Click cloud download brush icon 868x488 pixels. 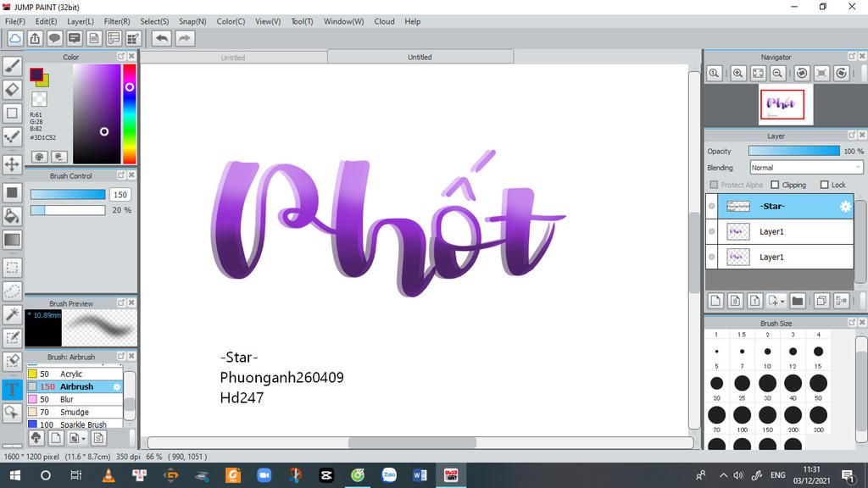coord(36,438)
